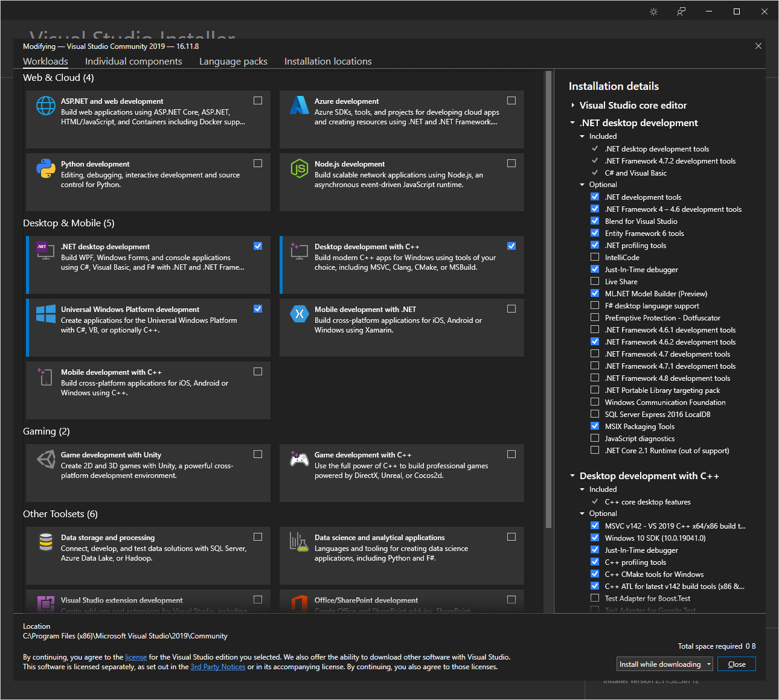Click the feedback person icon in title bar
This screenshot has width=779, height=700.
681,11
